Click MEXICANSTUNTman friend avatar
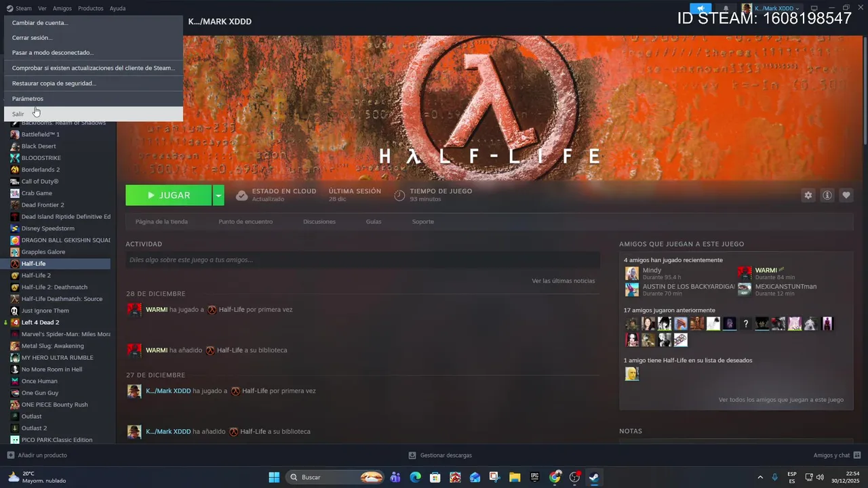The image size is (868, 488). pos(745,289)
